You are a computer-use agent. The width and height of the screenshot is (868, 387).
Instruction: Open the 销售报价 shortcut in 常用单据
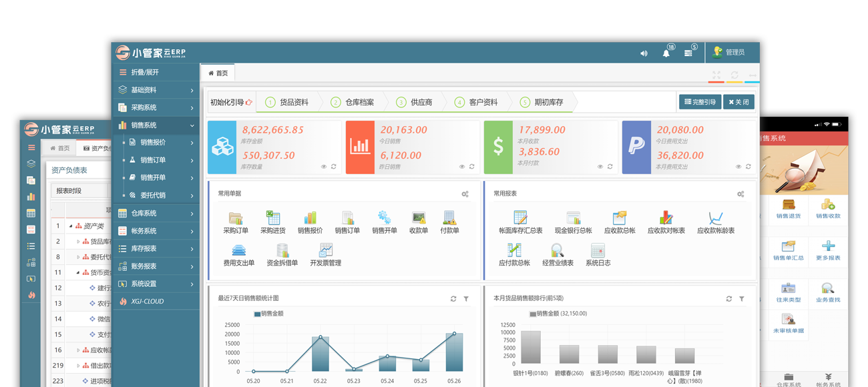[310, 218]
